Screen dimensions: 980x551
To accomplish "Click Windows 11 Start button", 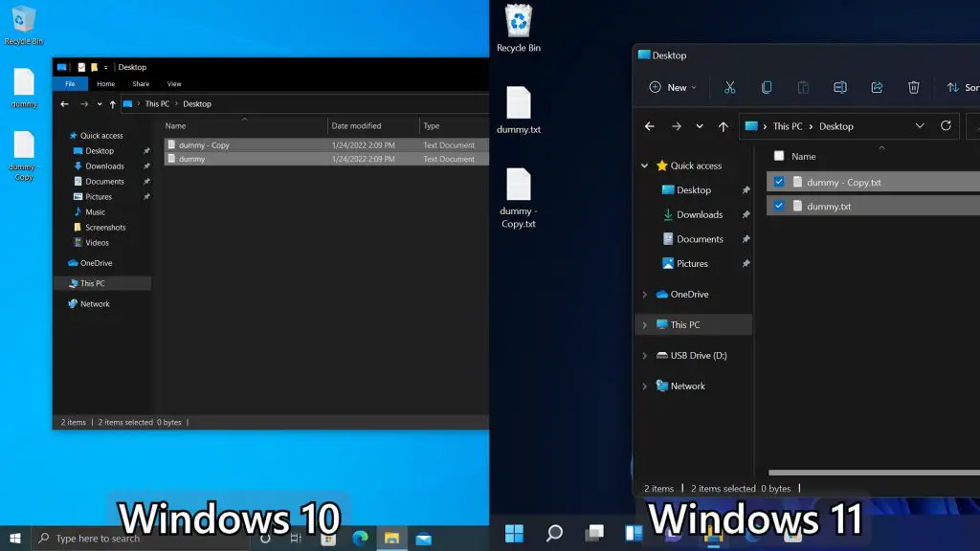I will coord(514,533).
